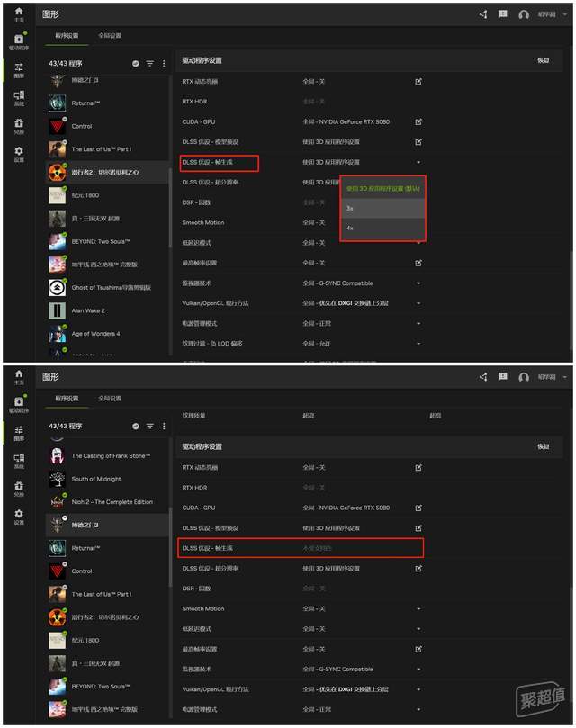Expand DLSS 帧生成 dropdown in the top window
Viewport: 576px width, 728px height.
(418, 163)
